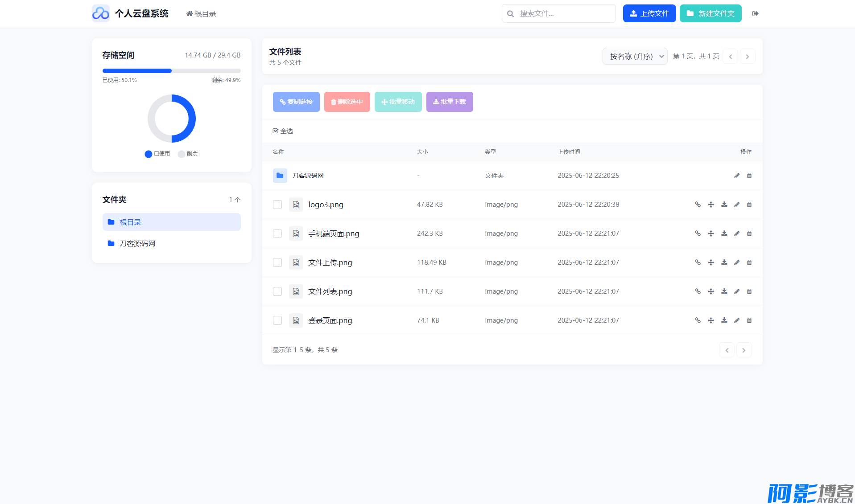855x504 pixels.
Task: Download the 文件上传.png file
Action: [724, 262]
